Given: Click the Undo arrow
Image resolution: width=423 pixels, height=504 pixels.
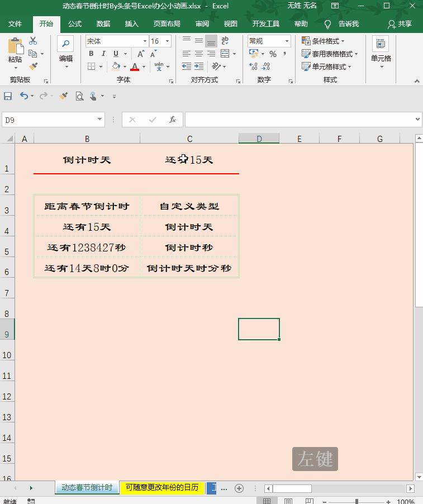Looking at the screenshot, I should pos(24,96).
